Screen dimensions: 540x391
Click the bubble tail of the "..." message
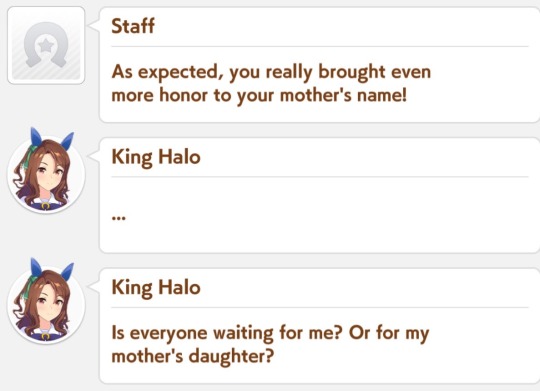tap(94, 156)
